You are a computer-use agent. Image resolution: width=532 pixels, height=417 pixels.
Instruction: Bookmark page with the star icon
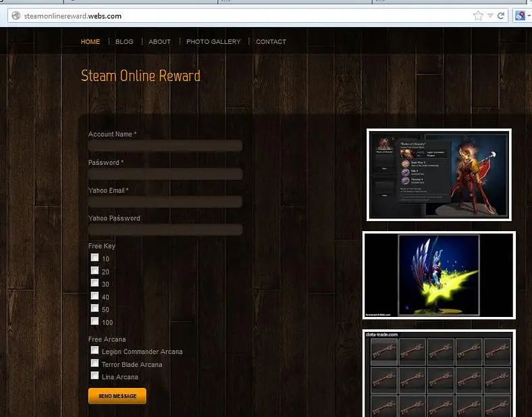(478, 16)
